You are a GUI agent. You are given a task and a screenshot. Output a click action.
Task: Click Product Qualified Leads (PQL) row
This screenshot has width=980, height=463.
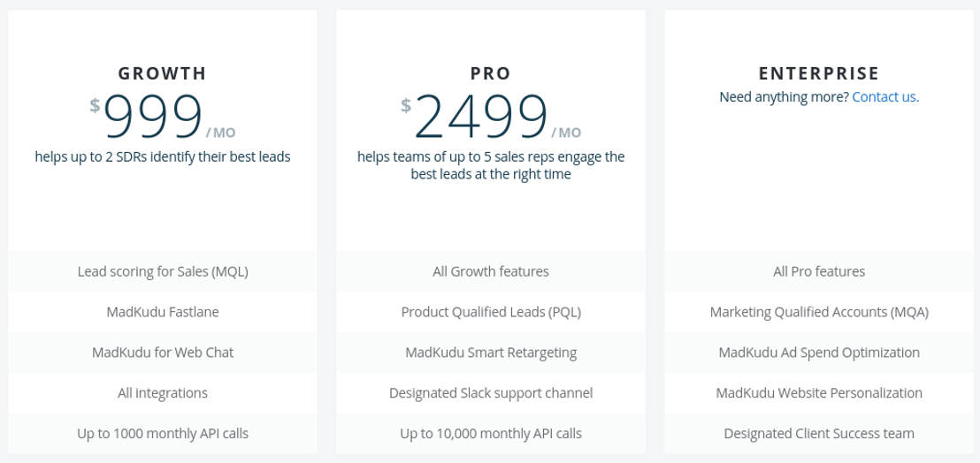[491, 312]
